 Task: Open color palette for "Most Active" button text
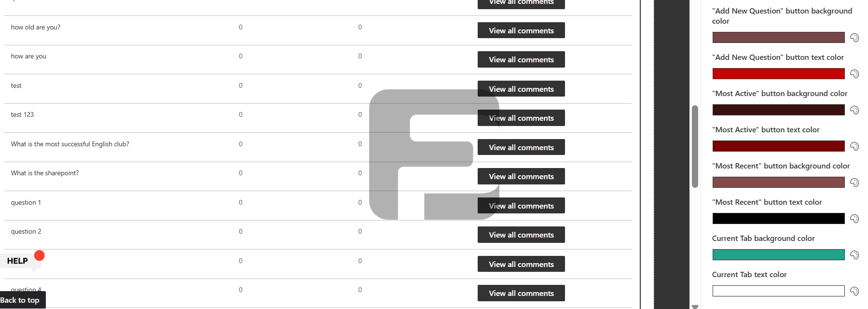tap(855, 146)
